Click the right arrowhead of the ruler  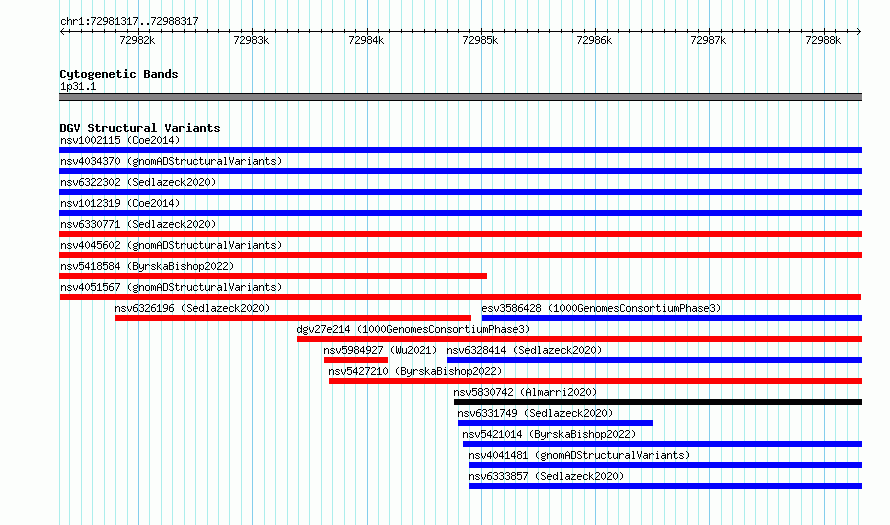(859, 31)
